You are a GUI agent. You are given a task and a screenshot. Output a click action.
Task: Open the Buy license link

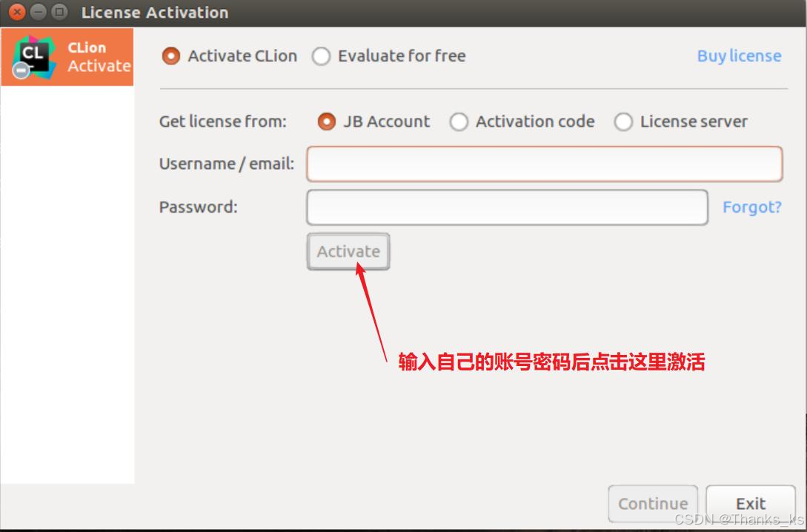[739, 56]
